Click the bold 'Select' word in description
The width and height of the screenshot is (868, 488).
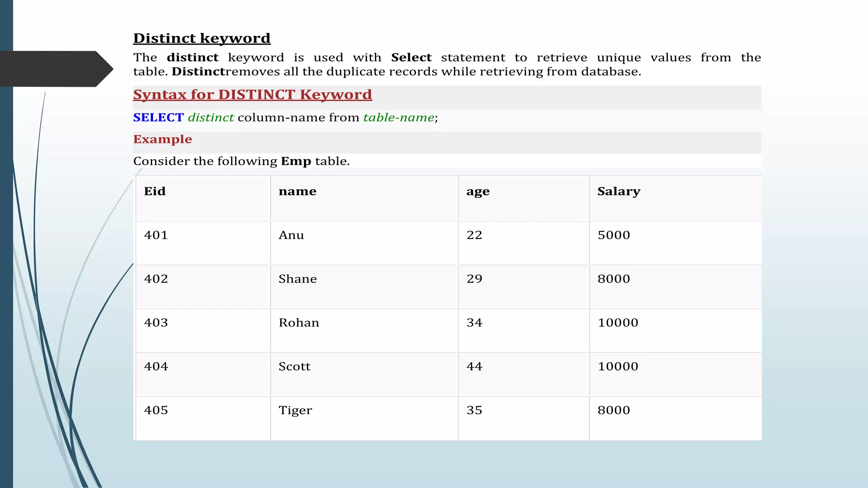coord(411,58)
